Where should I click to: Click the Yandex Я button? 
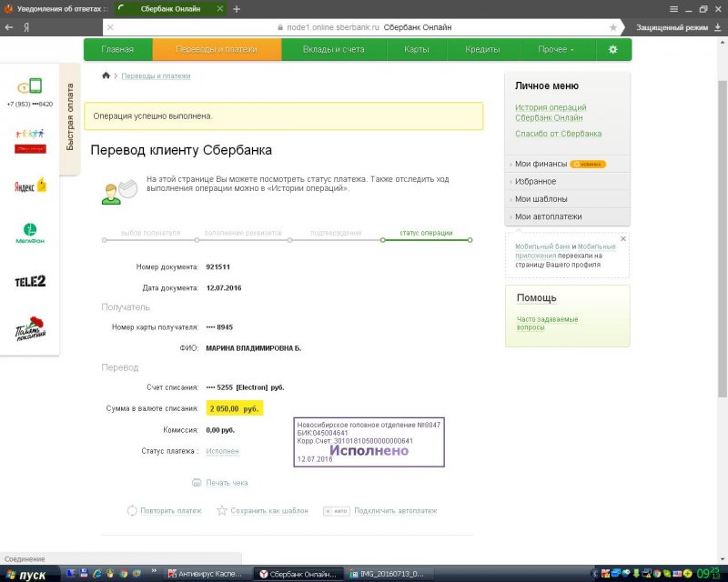26,27
